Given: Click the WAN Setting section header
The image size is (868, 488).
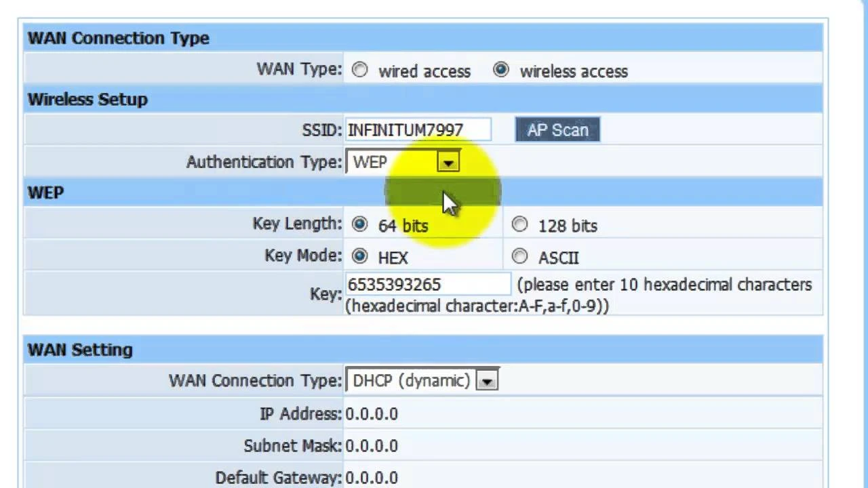Looking at the screenshot, I should [x=79, y=349].
